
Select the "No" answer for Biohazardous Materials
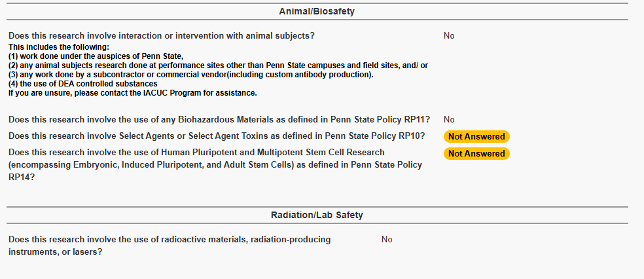pos(449,120)
